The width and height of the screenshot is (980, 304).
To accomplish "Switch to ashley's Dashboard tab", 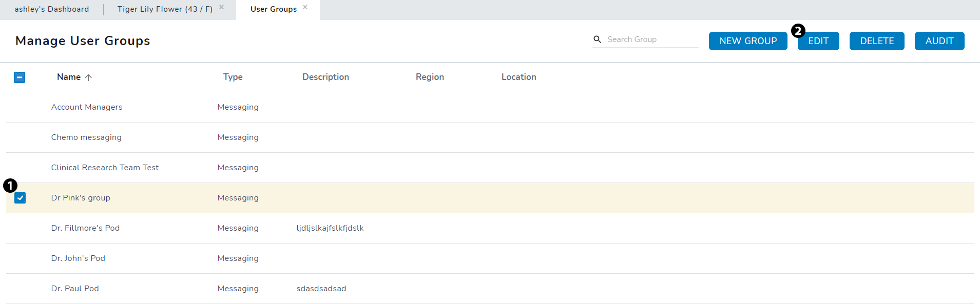I will pyautogui.click(x=52, y=9).
